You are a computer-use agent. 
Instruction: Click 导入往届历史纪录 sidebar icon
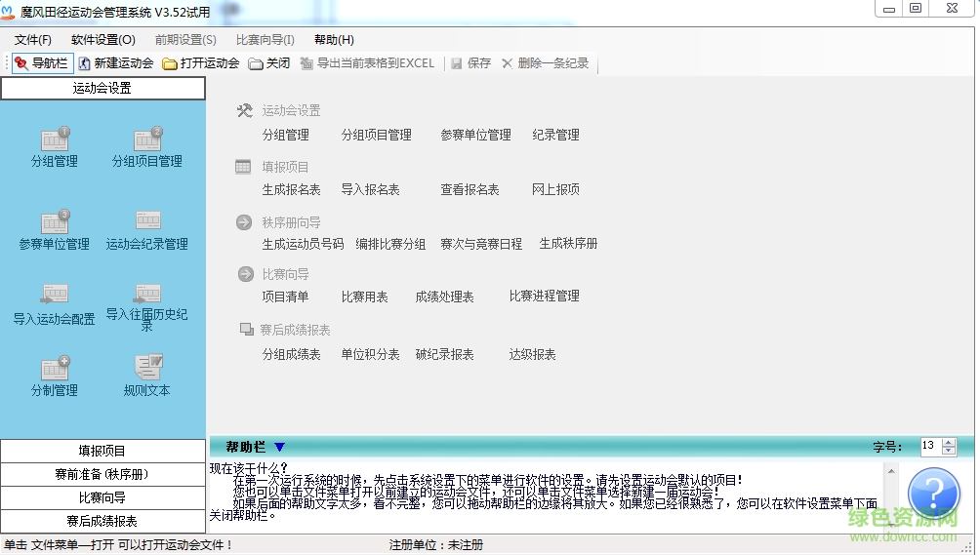coord(146,307)
